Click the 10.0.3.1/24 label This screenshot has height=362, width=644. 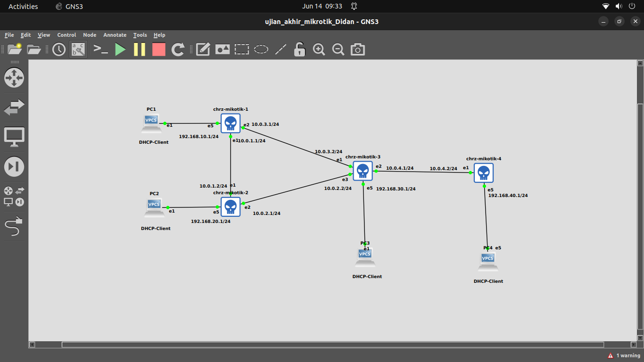pyautogui.click(x=265, y=124)
